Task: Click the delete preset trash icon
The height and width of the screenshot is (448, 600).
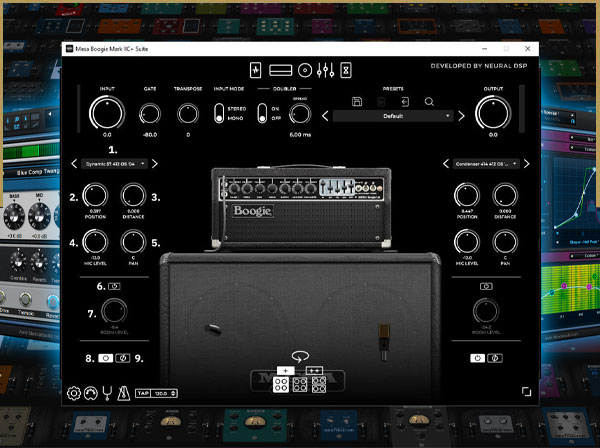Action: pos(381,102)
